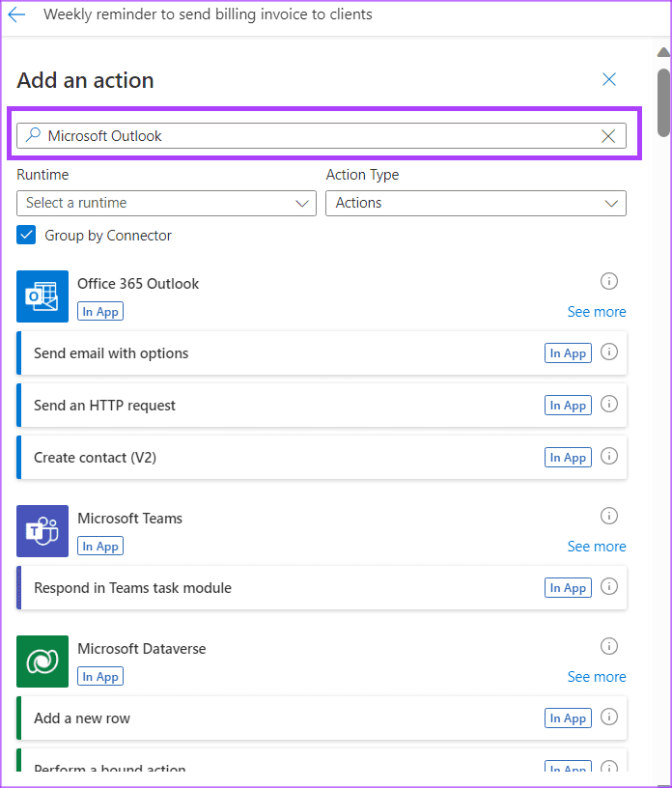The image size is (672, 788).
Task: See more Microsoft Teams actions
Action: pos(596,547)
